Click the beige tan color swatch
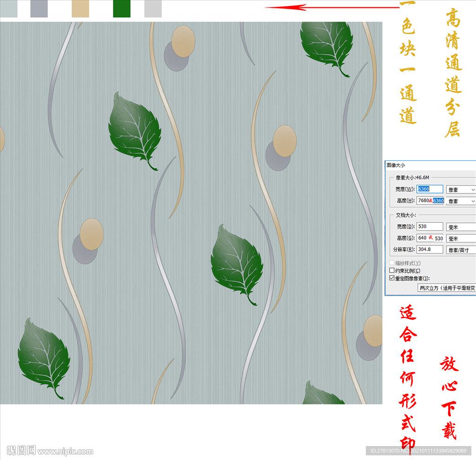The image size is (476, 460). 80,9
